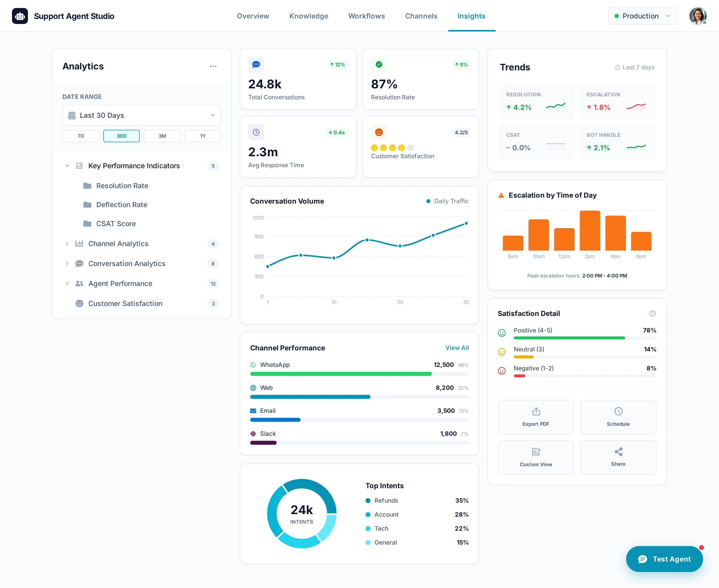Image resolution: width=719 pixels, height=588 pixels.
Task: Click Total Conversations chat bubble icon
Action: (256, 64)
